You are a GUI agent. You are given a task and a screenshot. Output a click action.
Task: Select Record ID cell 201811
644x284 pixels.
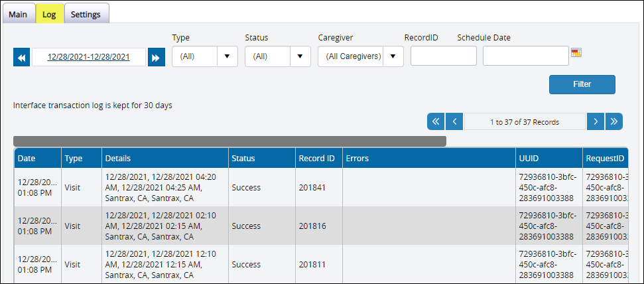point(319,264)
